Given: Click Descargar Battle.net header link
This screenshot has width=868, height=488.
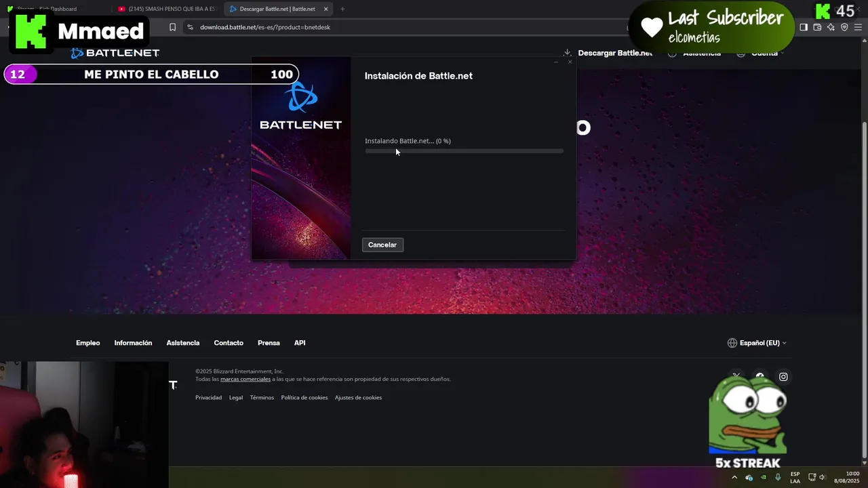Looking at the screenshot, I should 615,53.
